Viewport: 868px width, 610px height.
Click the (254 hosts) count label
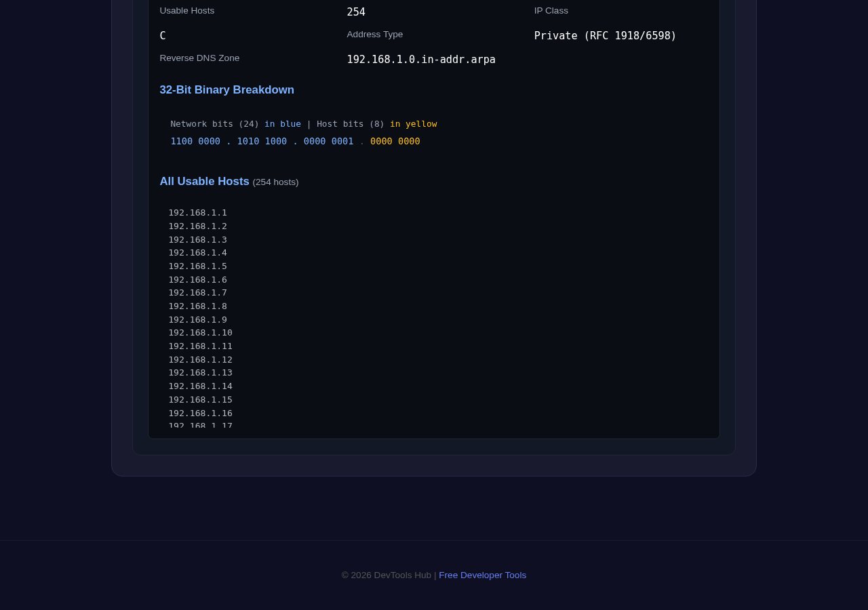pyautogui.click(x=275, y=182)
